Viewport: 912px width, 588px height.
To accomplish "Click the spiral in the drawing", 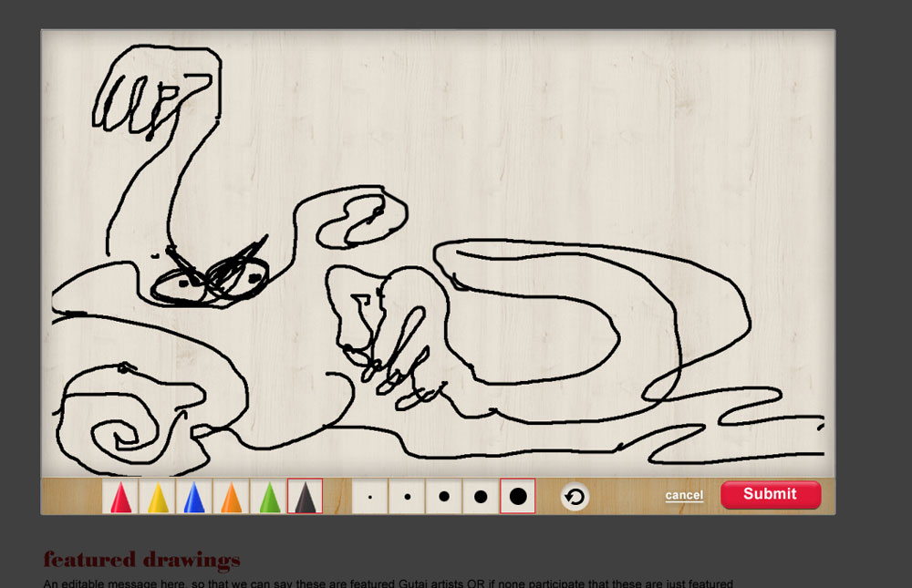I will [123, 427].
